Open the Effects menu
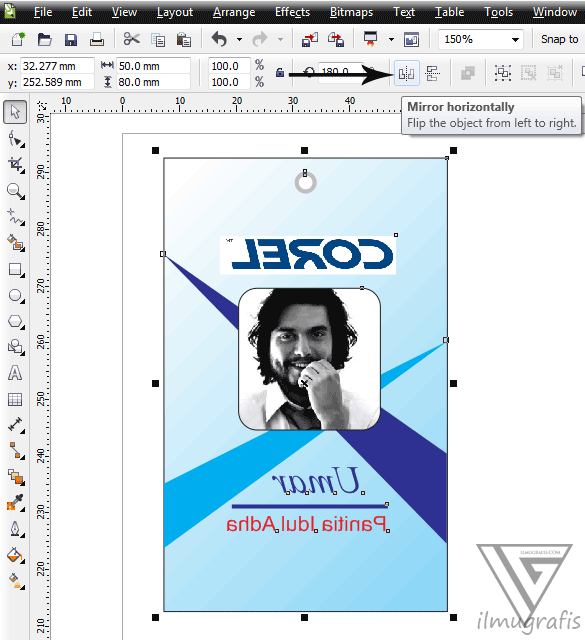585x640 pixels. click(x=292, y=12)
